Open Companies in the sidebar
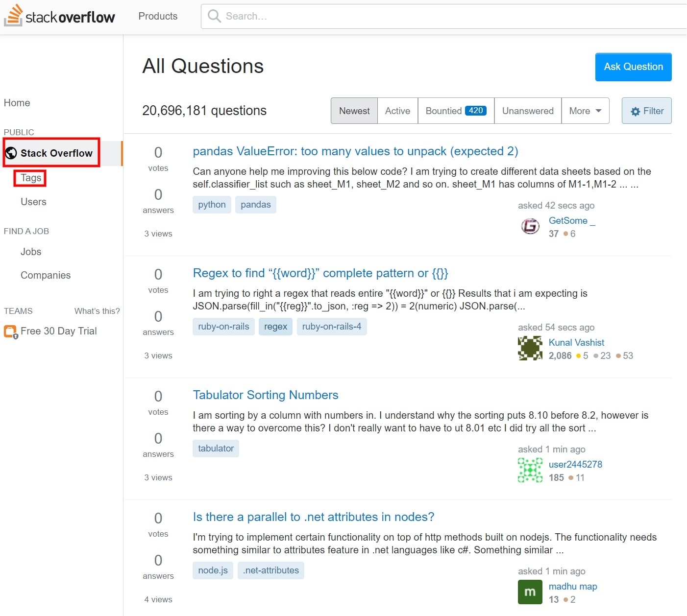 pos(46,275)
